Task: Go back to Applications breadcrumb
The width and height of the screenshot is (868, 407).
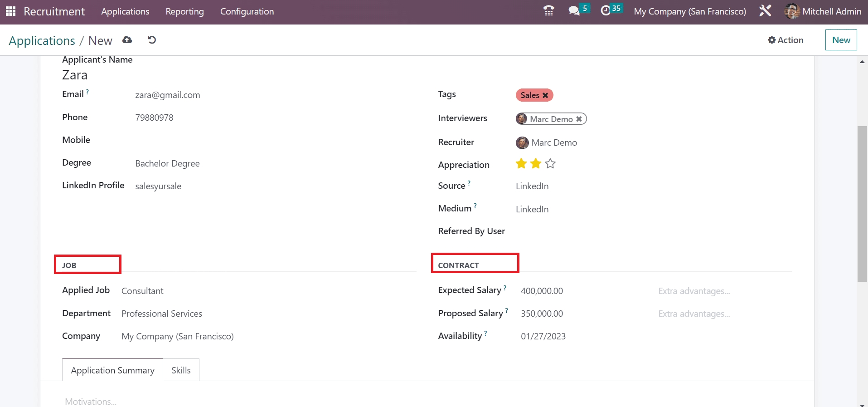Action: [42, 41]
